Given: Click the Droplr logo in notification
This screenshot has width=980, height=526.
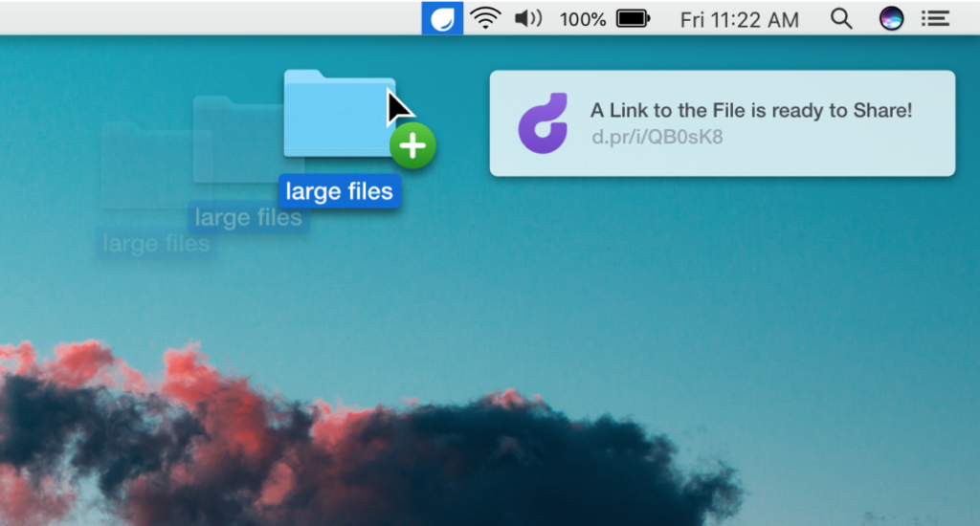Looking at the screenshot, I should pyautogui.click(x=544, y=123).
